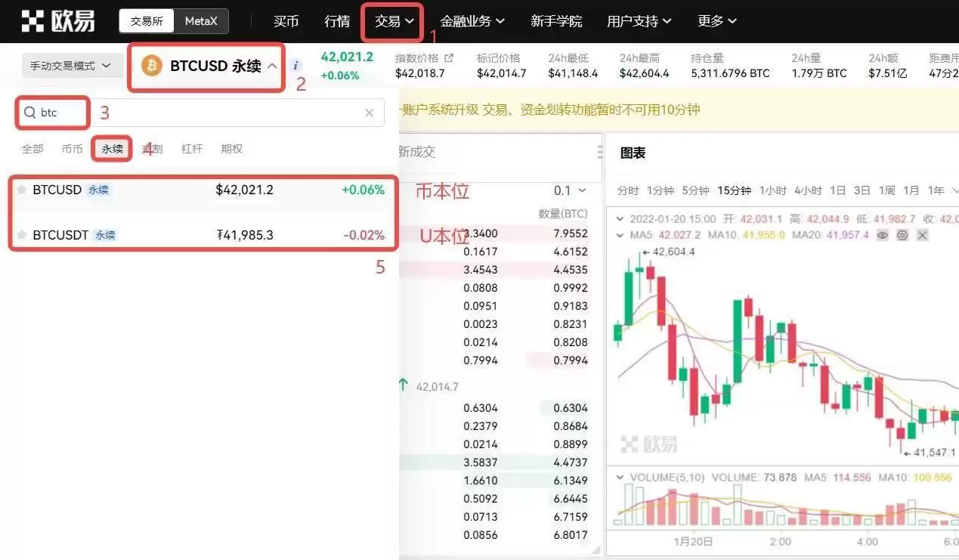Click the star to favorite BTCUSD 永续

[20, 190]
